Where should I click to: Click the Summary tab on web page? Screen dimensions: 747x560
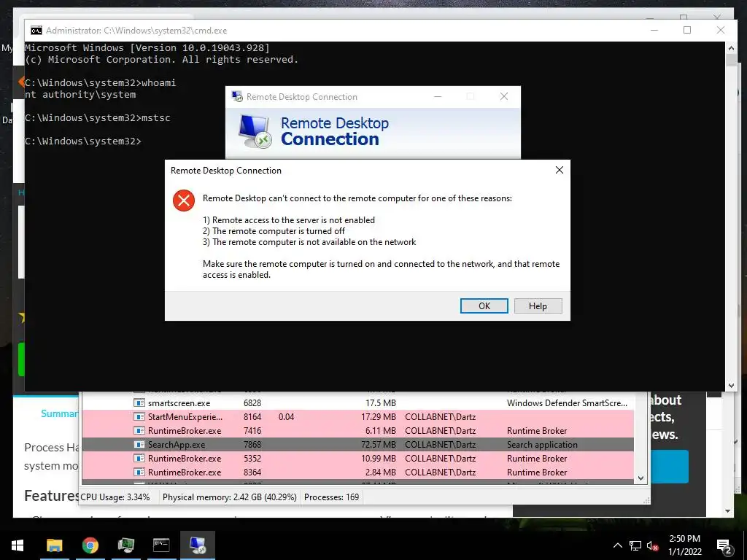60,413
